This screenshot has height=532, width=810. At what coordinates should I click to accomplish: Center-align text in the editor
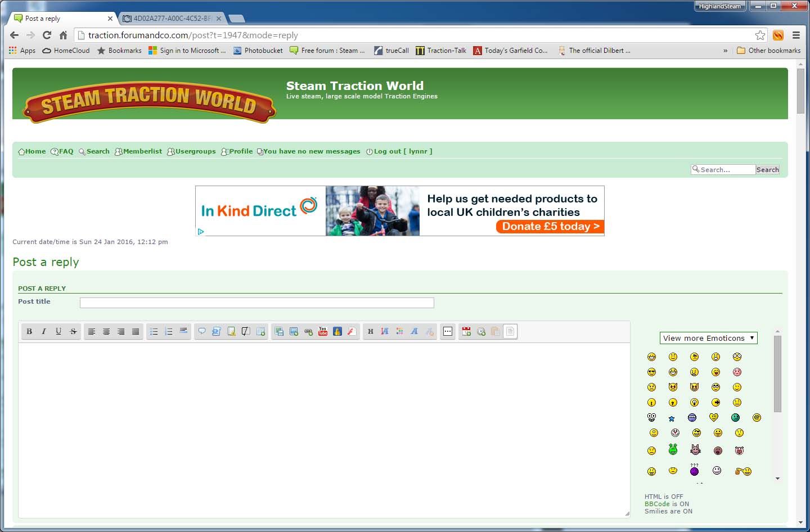(106, 331)
